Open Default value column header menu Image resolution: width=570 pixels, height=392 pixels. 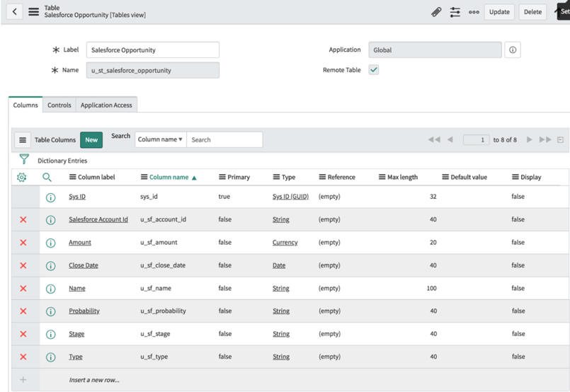tap(445, 177)
